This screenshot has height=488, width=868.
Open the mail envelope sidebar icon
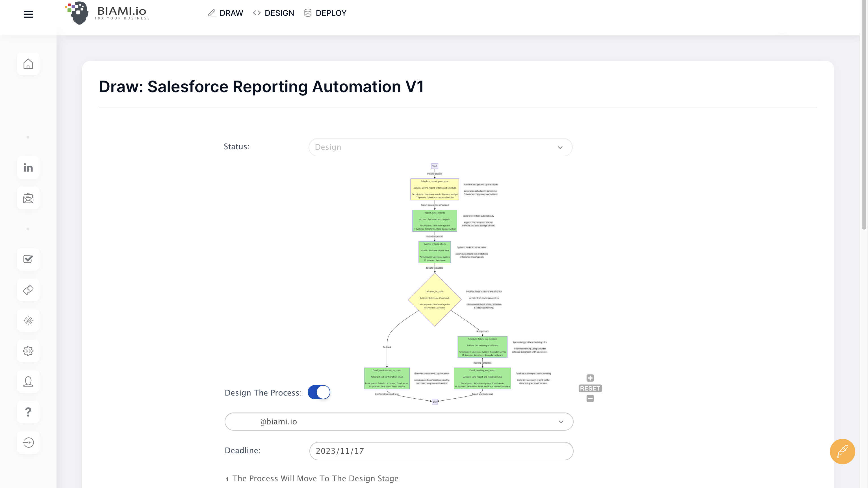coord(28,198)
